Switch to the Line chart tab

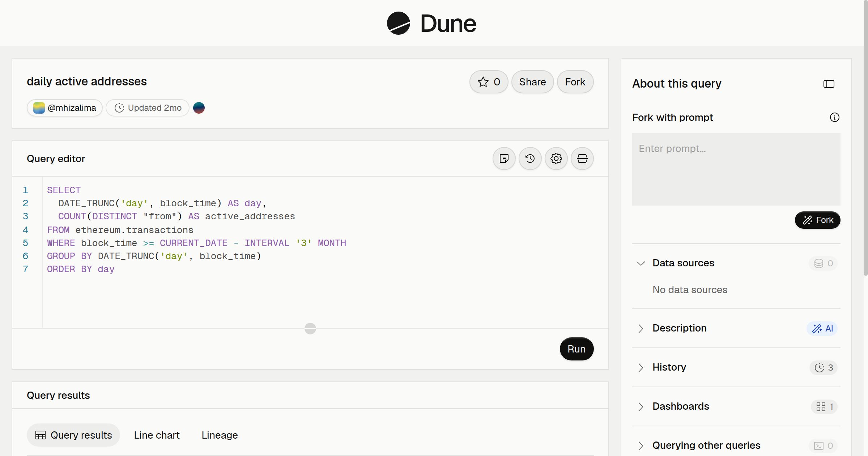157,435
